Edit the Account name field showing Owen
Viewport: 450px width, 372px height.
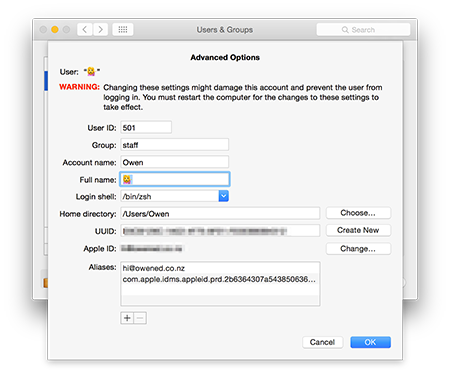[175, 162]
